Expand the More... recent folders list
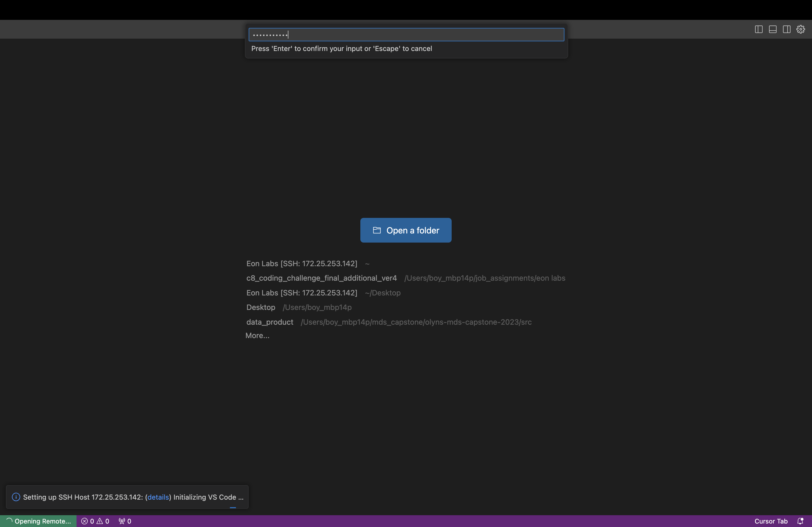 point(257,336)
